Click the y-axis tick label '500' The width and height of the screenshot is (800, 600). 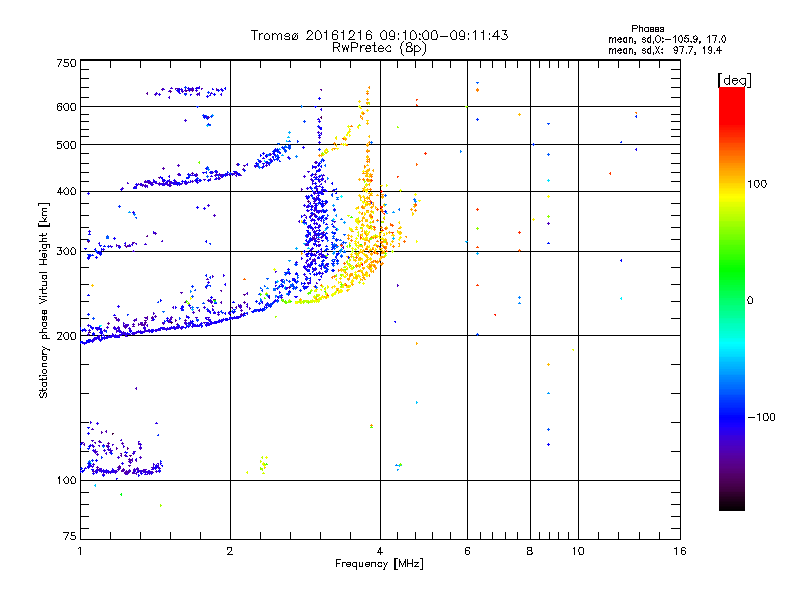[x=66, y=145]
